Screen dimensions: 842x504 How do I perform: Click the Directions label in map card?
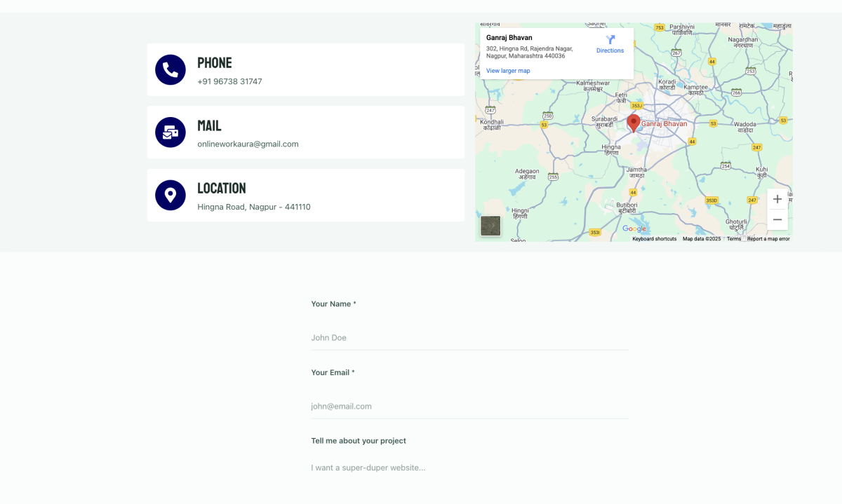tap(610, 50)
